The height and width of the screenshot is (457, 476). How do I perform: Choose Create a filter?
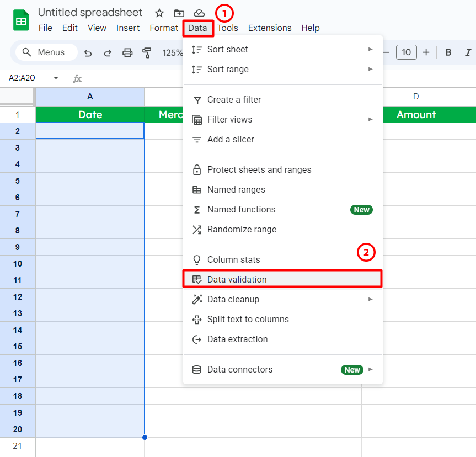(x=282, y=100)
